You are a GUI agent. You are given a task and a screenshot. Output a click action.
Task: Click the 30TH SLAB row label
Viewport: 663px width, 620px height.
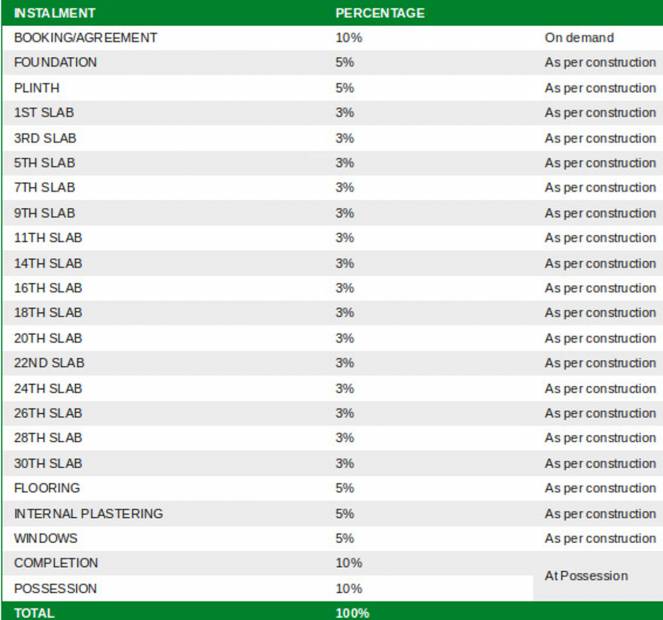pos(48,463)
